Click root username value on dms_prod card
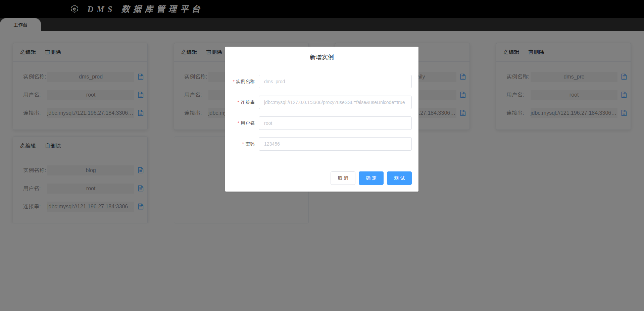The width and height of the screenshot is (644, 311). click(x=91, y=95)
